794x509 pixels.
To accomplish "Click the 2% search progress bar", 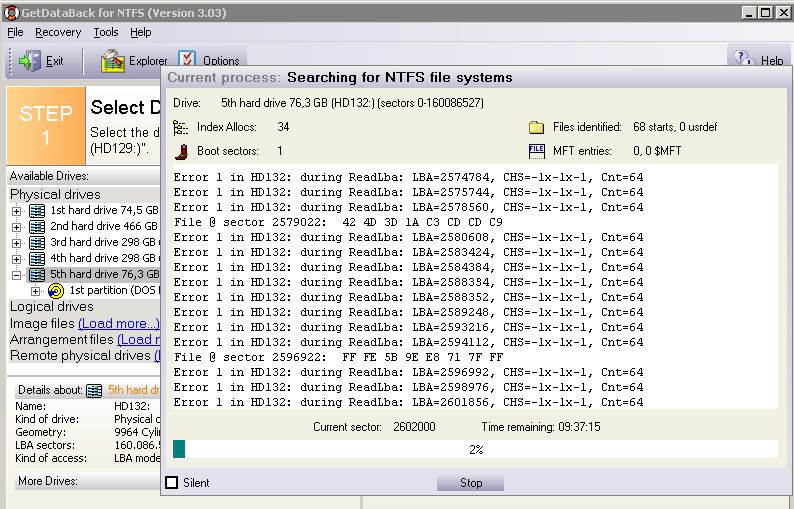I will pyautogui.click(x=475, y=449).
